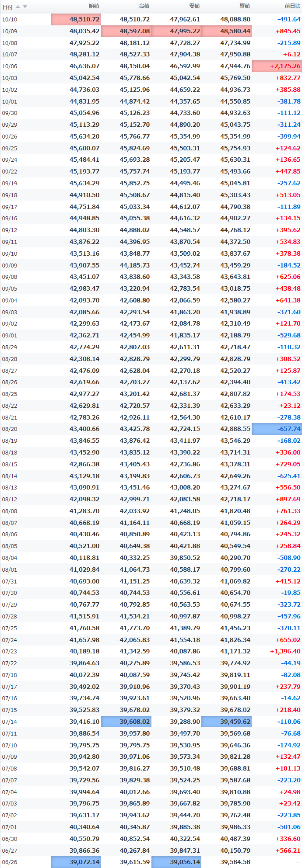Select the 10/10 date cell
Image resolution: width=302 pixels, height=868 pixels.
[x=9, y=20]
